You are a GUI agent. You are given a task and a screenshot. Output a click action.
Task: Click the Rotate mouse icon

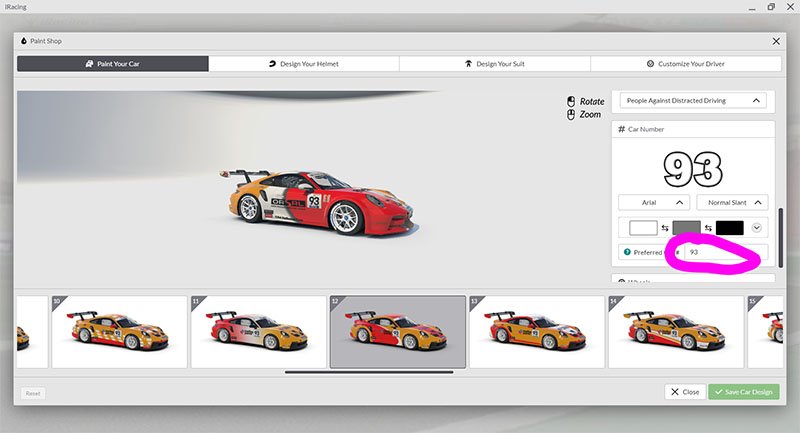click(x=571, y=101)
